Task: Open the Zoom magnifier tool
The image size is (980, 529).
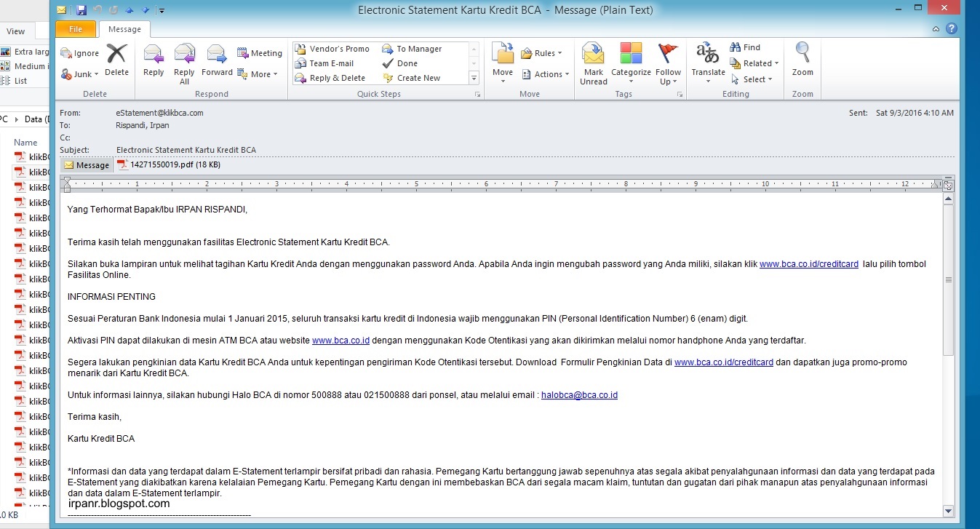Action: (x=802, y=60)
